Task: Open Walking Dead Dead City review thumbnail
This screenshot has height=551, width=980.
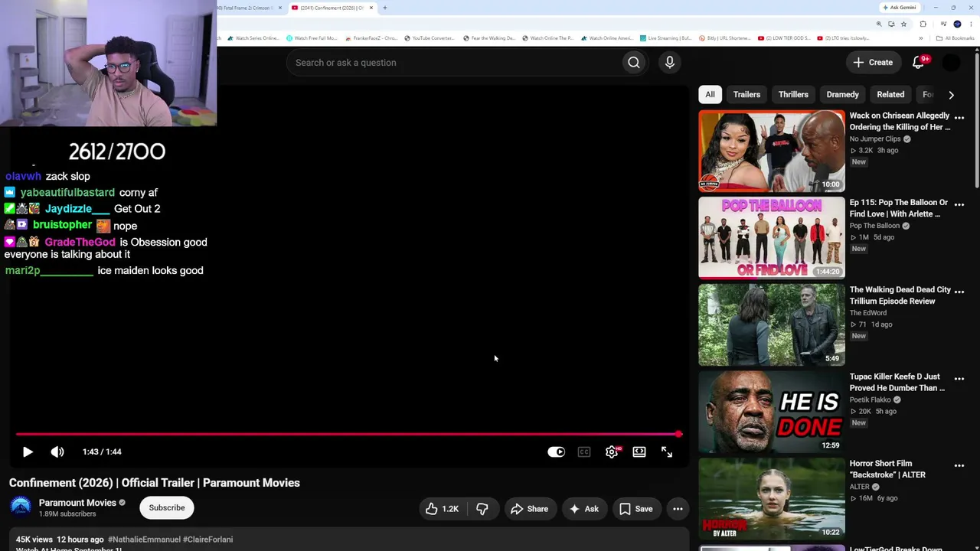Action: tap(772, 324)
